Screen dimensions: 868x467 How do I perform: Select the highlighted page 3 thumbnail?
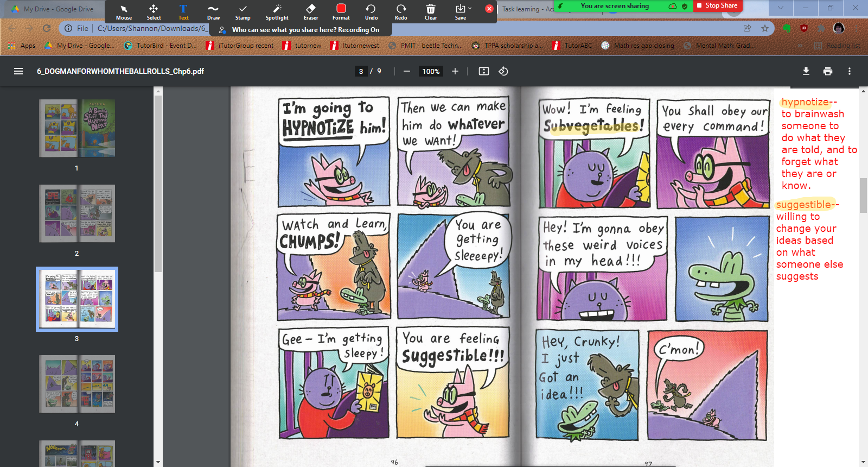pyautogui.click(x=77, y=299)
